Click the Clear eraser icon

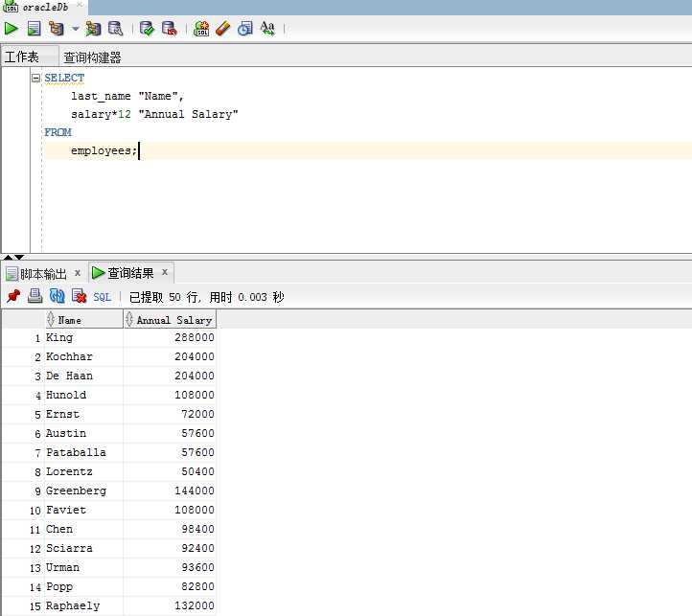click(x=223, y=29)
